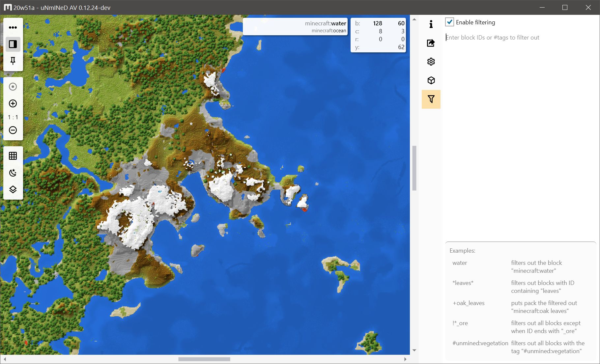The width and height of the screenshot is (600, 364).
Task: Open the Export panel
Action: tap(431, 43)
